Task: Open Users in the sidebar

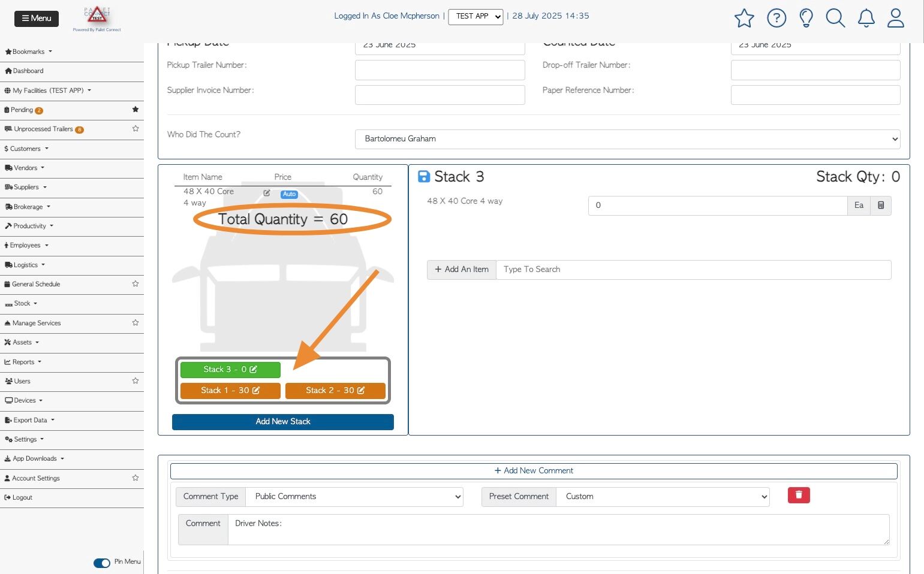Action: click(x=17, y=381)
